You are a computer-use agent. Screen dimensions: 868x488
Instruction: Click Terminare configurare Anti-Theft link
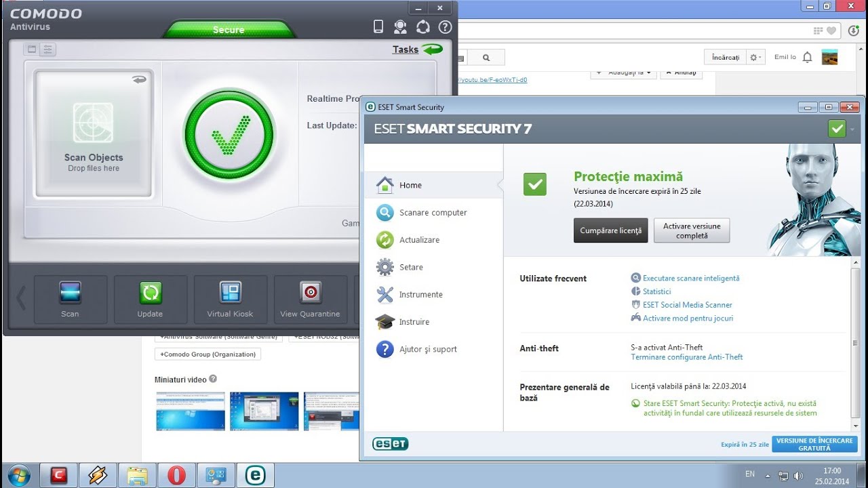pos(687,357)
